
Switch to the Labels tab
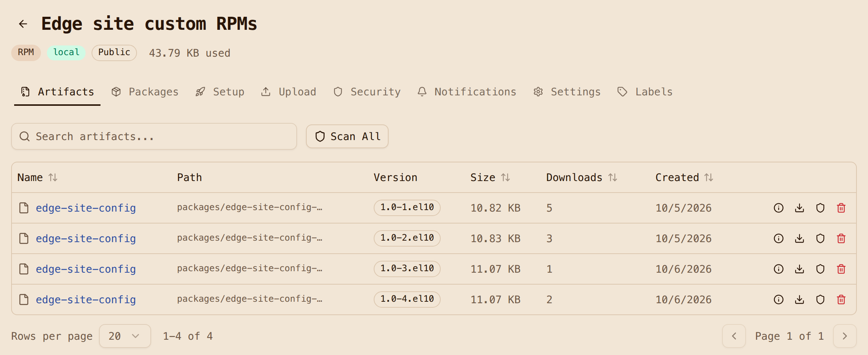[645, 92]
